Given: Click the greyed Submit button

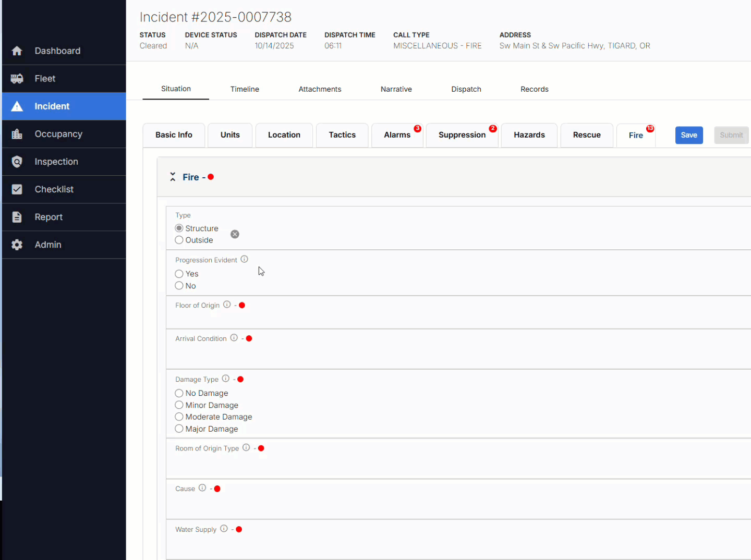Looking at the screenshot, I should [731, 135].
